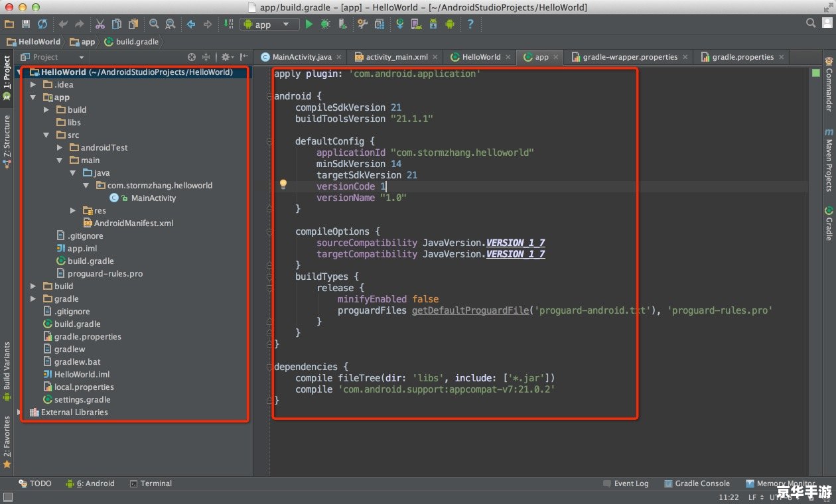
Task: Open the Terminal tool window
Action: [151, 483]
